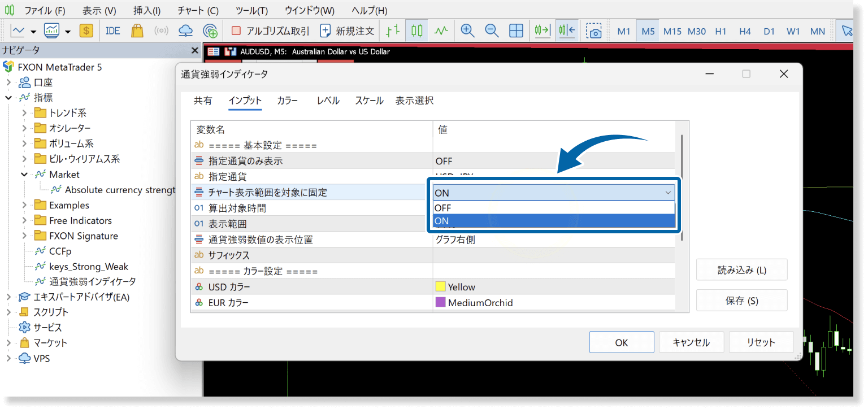868x409 pixels.
Task: Collapse the Market folder in the navigator
Action: (x=23, y=174)
